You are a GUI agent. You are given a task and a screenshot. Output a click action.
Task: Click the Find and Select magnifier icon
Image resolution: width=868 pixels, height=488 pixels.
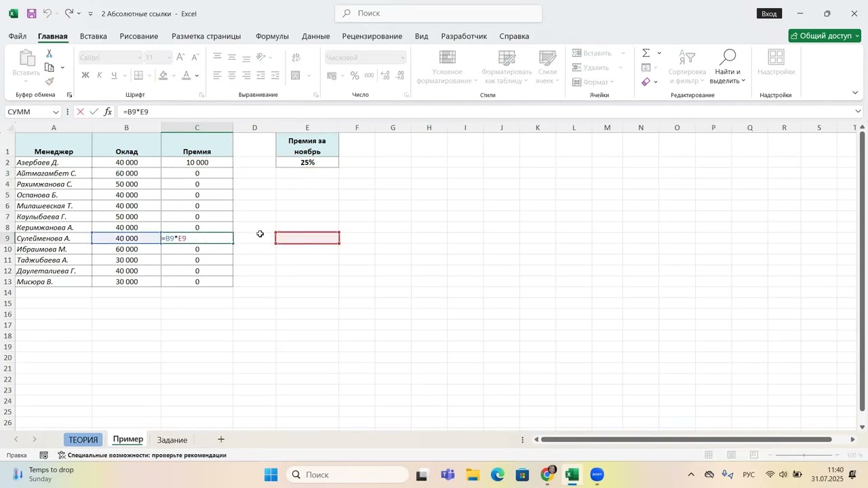728,57
